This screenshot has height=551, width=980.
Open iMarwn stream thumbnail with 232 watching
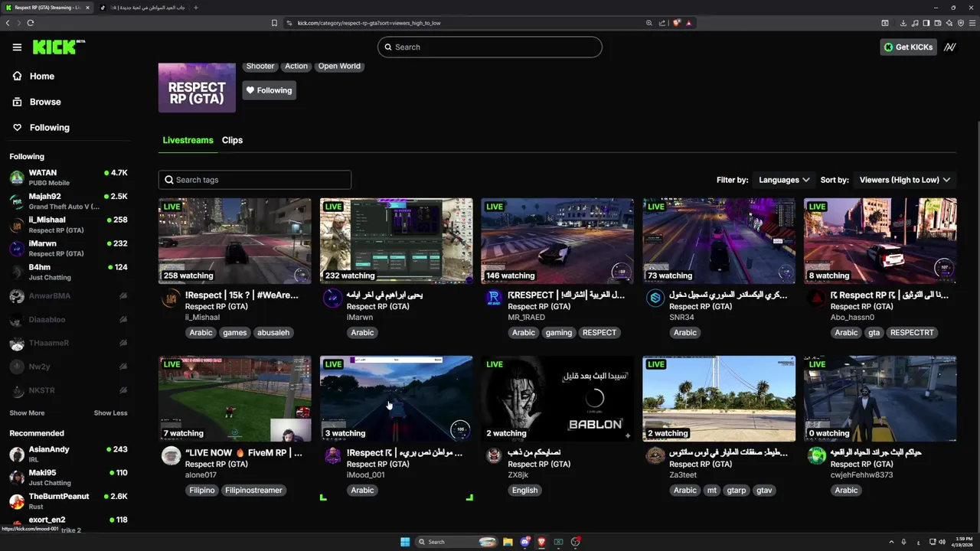[397, 241]
